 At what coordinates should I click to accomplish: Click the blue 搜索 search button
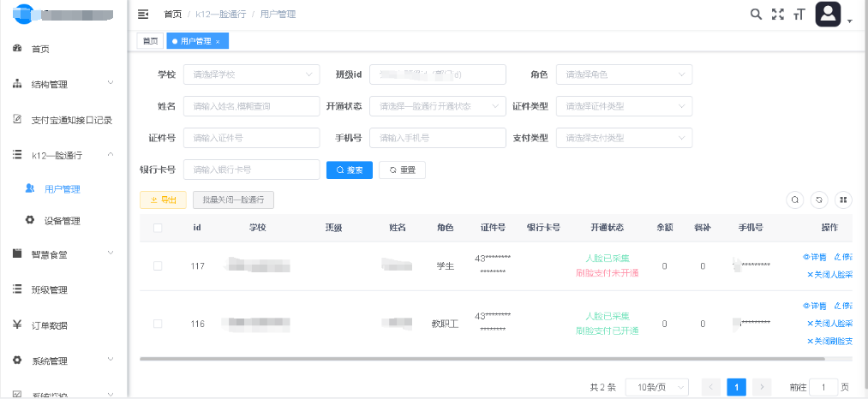(x=349, y=170)
